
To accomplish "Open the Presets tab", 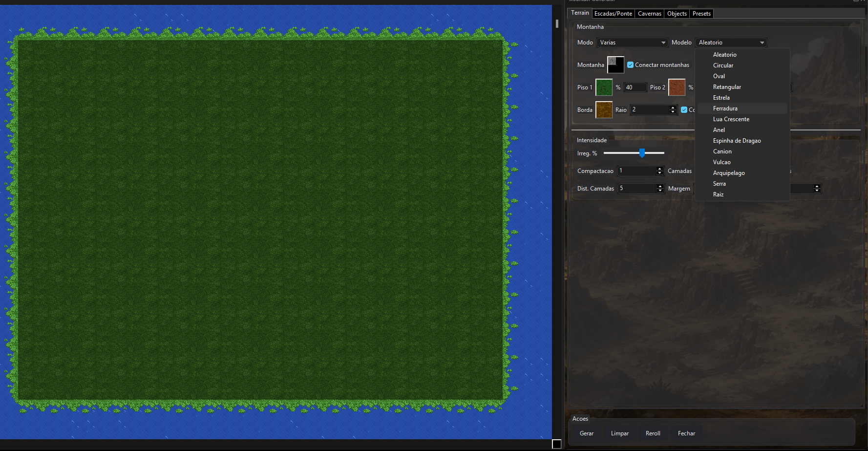I will click(x=701, y=14).
